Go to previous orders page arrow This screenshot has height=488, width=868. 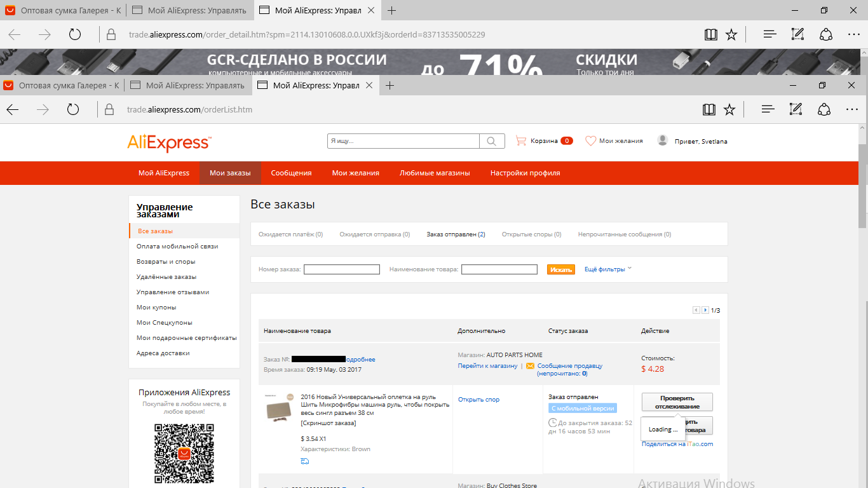pos(696,310)
